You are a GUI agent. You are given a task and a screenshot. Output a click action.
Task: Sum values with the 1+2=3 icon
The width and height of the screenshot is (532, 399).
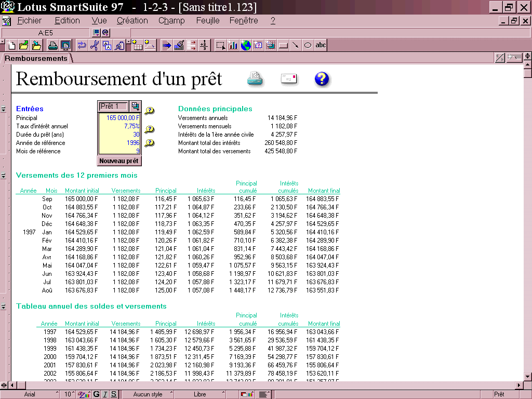[204, 45]
